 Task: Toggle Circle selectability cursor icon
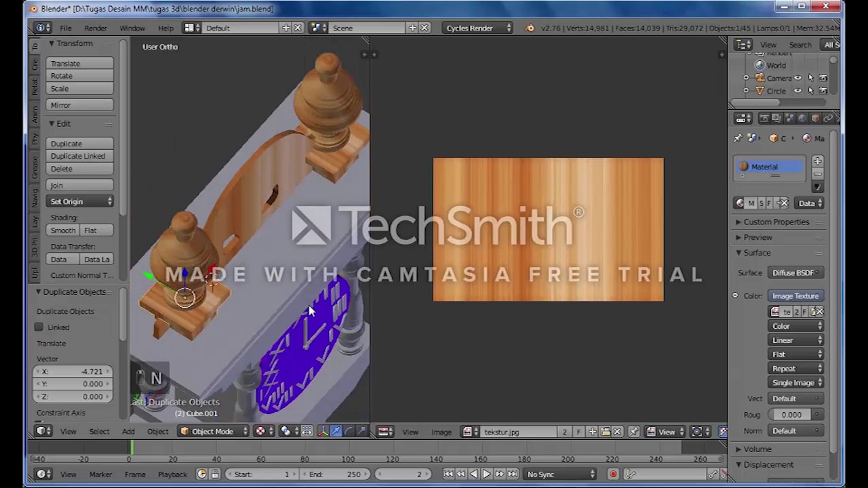pos(810,91)
